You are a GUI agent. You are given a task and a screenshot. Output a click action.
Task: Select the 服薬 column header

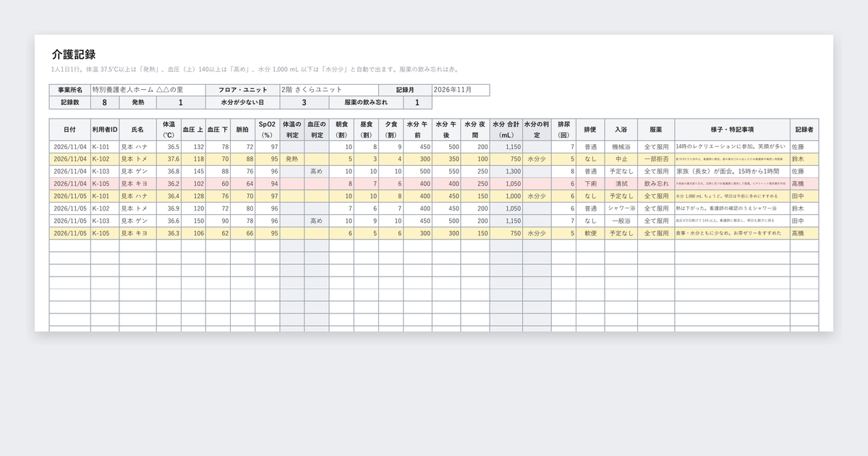coord(656,130)
